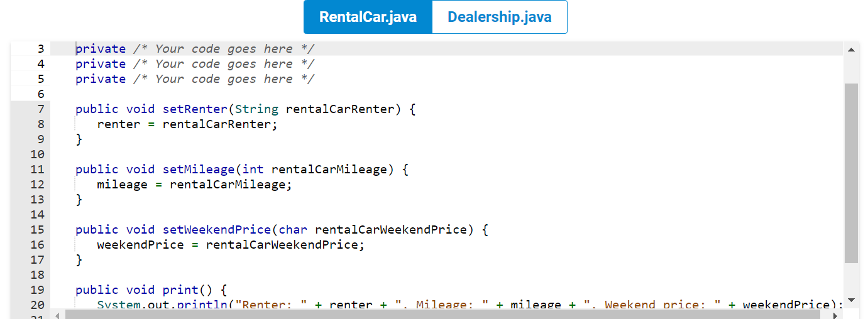The width and height of the screenshot is (868, 319).
Task: Click line number 11 in gutter
Action: click(37, 170)
